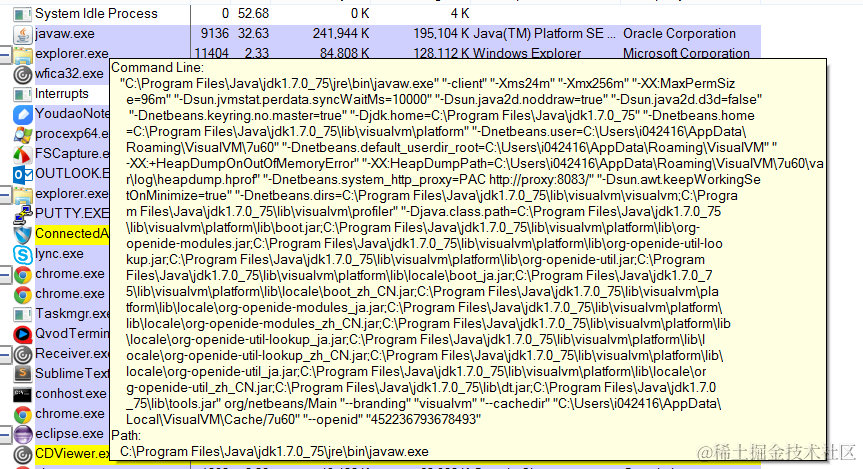Click the System Idle Process icon
863x469 pixels.
[23, 14]
